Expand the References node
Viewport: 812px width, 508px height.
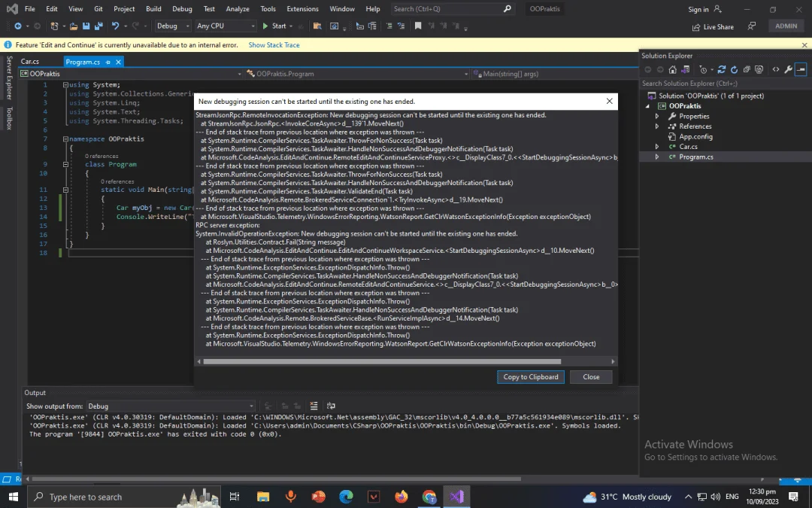pyautogui.click(x=657, y=126)
